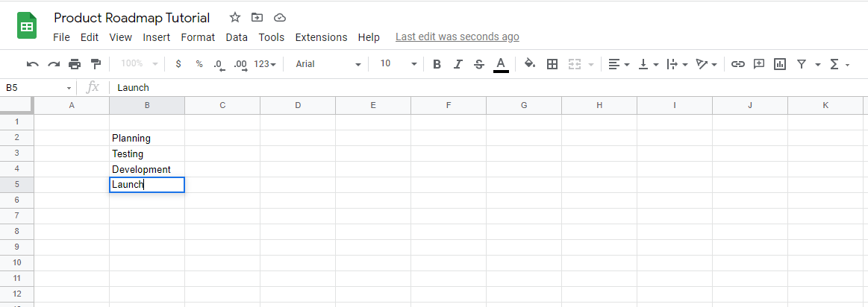Viewport: 868px width, 307px height.
Task: Open the Borders grid icon
Action: pyautogui.click(x=552, y=64)
